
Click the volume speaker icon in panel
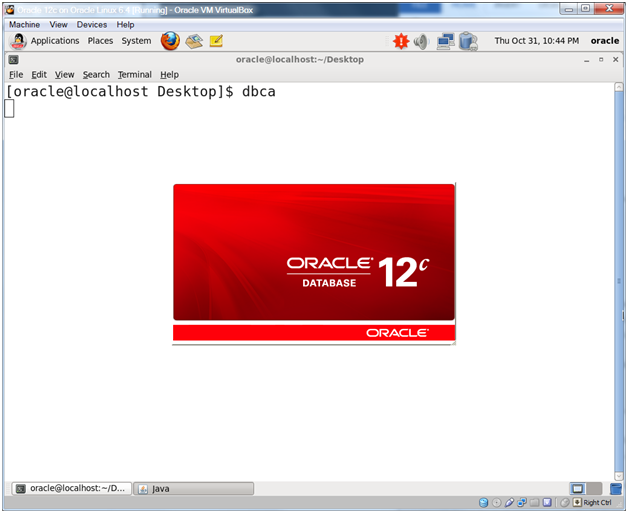[421, 41]
